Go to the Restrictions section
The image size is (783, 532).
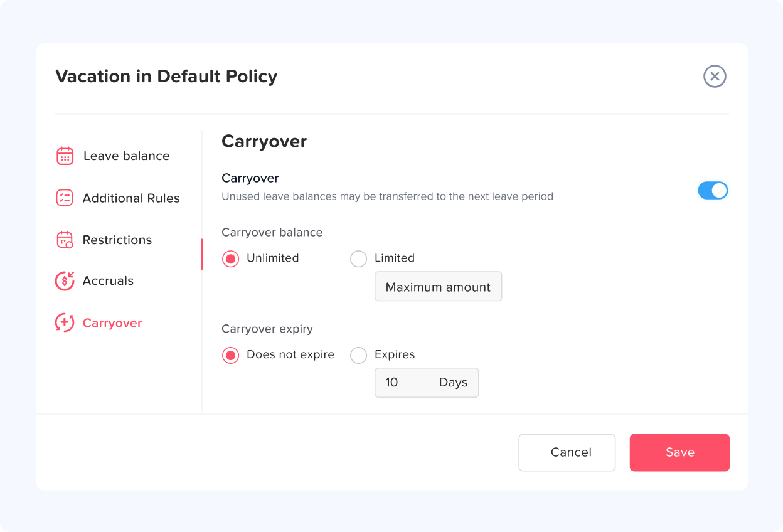(117, 240)
